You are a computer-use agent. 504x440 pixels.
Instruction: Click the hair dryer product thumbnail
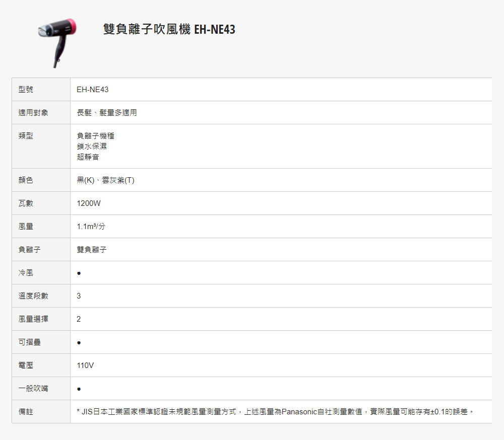(57, 43)
